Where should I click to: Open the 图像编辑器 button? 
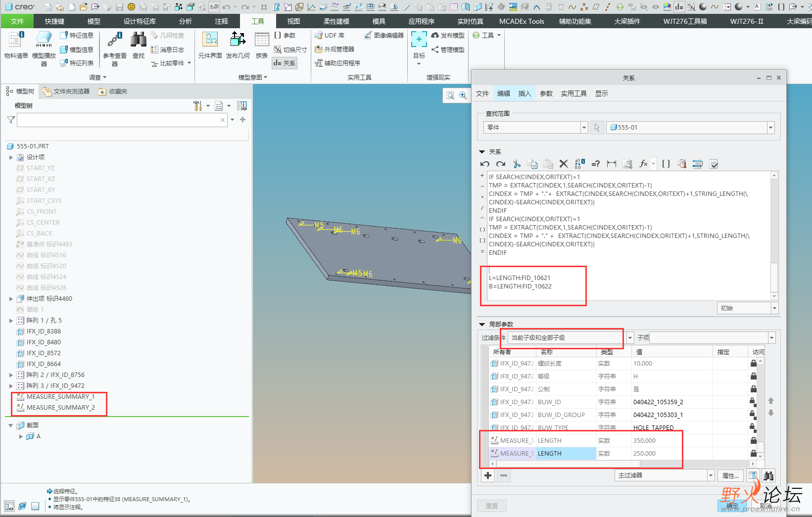tap(384, 36)
